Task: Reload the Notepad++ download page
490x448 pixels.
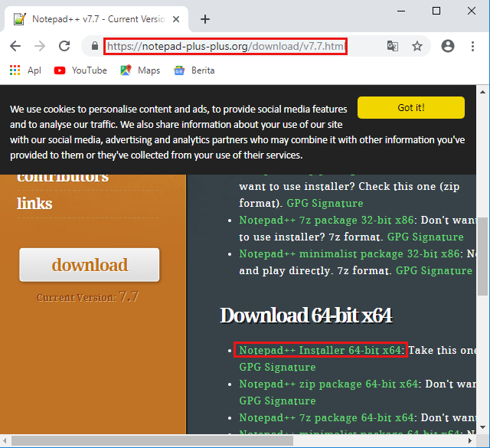Action: point(64,46)
